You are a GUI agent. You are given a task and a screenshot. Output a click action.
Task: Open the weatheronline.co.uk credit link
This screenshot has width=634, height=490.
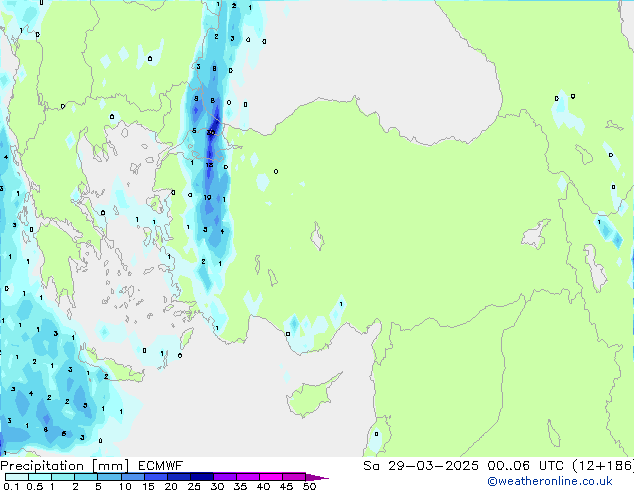tap(550, 481)
